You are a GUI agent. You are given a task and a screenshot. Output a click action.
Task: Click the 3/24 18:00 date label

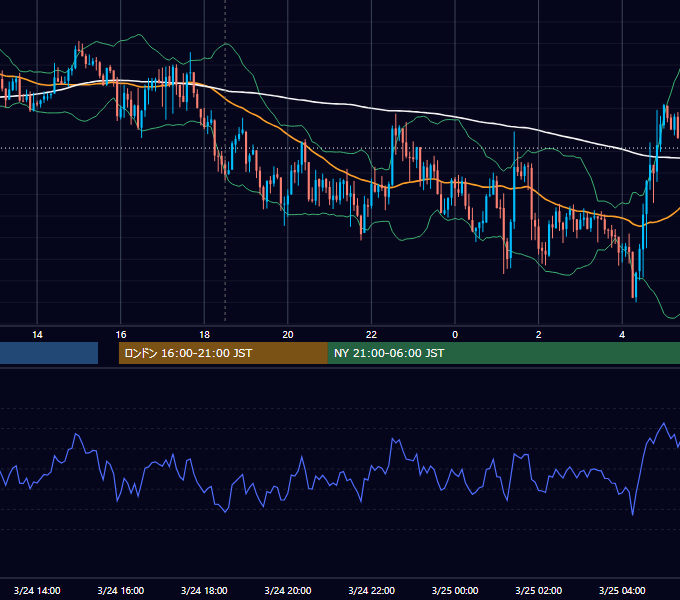pyautogui.click(x=204, y=590)
